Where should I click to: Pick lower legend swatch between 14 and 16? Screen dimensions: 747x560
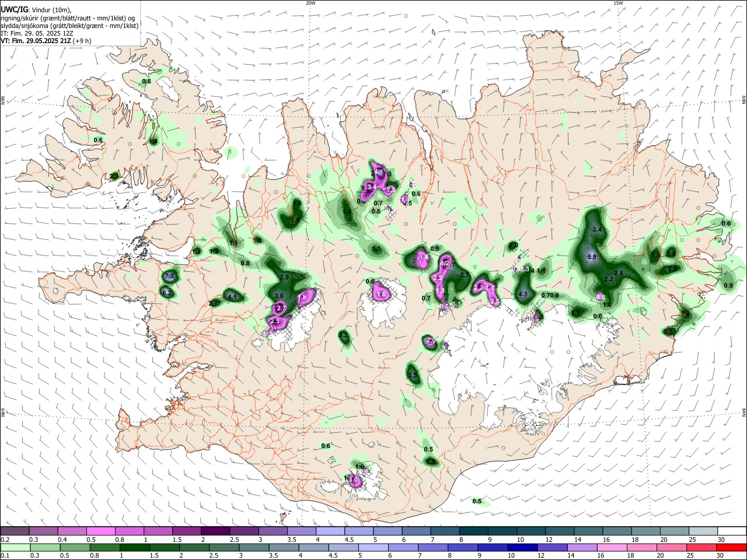[x=581, y=547]
